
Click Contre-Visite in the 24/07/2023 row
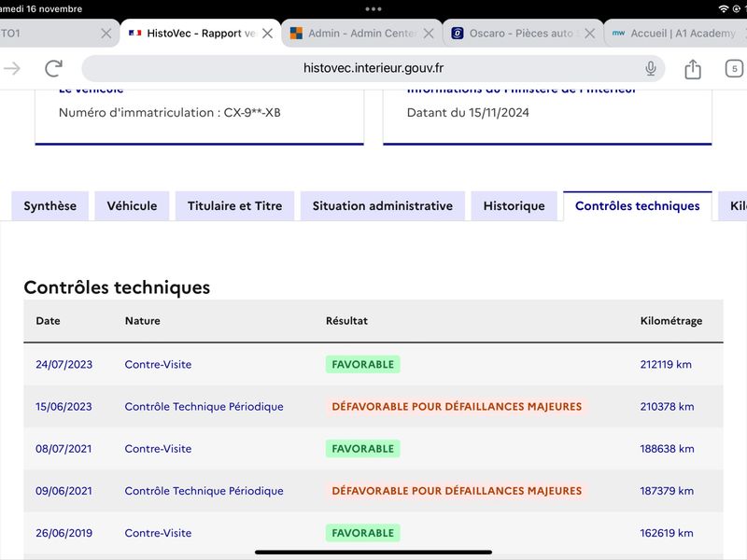click(158, 365)
